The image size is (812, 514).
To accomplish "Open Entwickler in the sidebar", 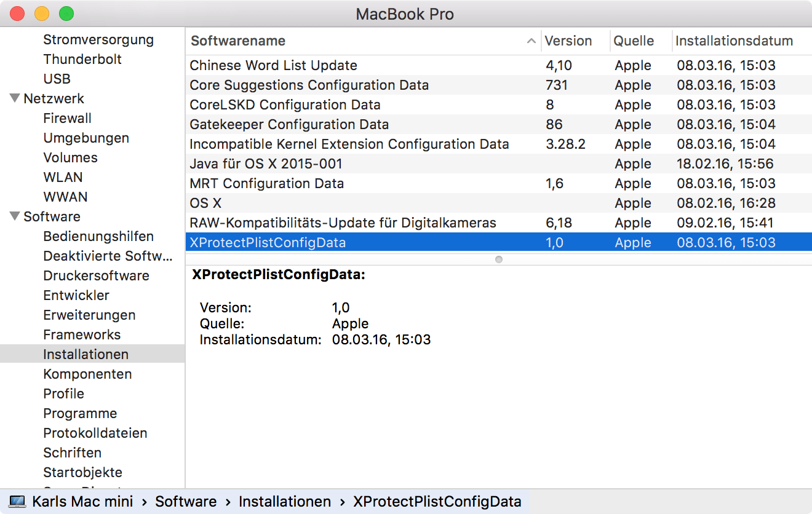I will (76, 295).
